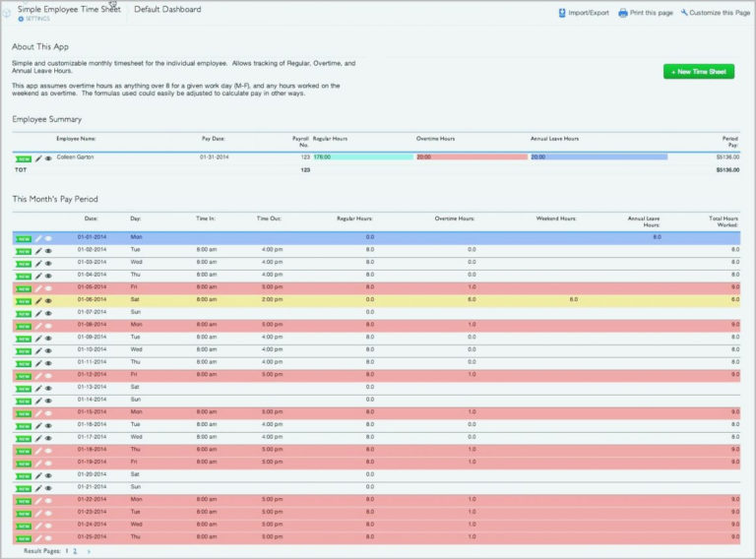The width and height of the screenshot is (756, 559).
Task: Click the pencil icon on the 01-14-2014 row
Action: tap(38, 401)
